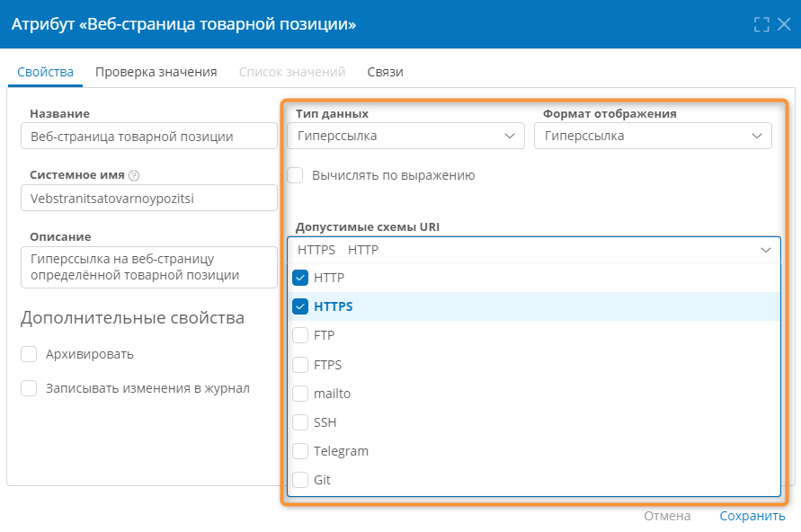
Task: Open the Формат отображения dropdown
Action: 653,136
